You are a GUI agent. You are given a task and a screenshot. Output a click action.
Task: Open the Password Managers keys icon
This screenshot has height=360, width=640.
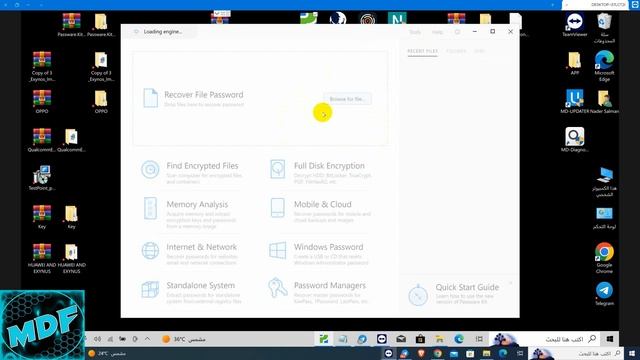[278, 287]
